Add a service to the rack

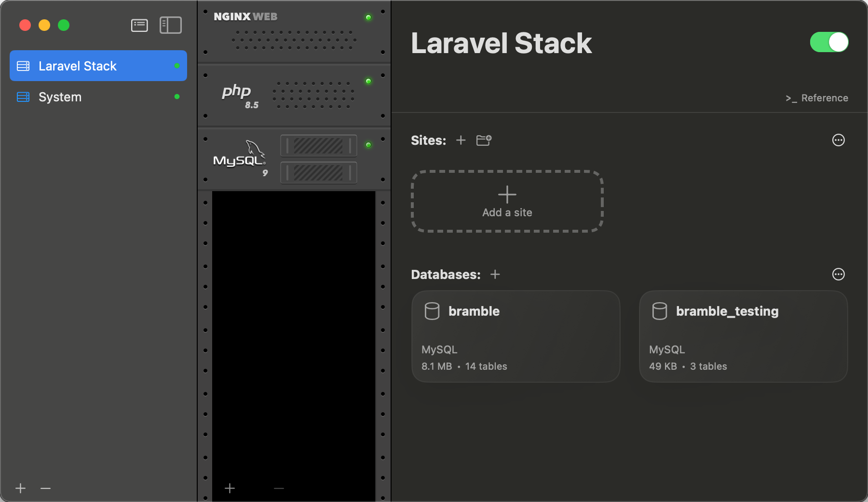pos(230,488)
